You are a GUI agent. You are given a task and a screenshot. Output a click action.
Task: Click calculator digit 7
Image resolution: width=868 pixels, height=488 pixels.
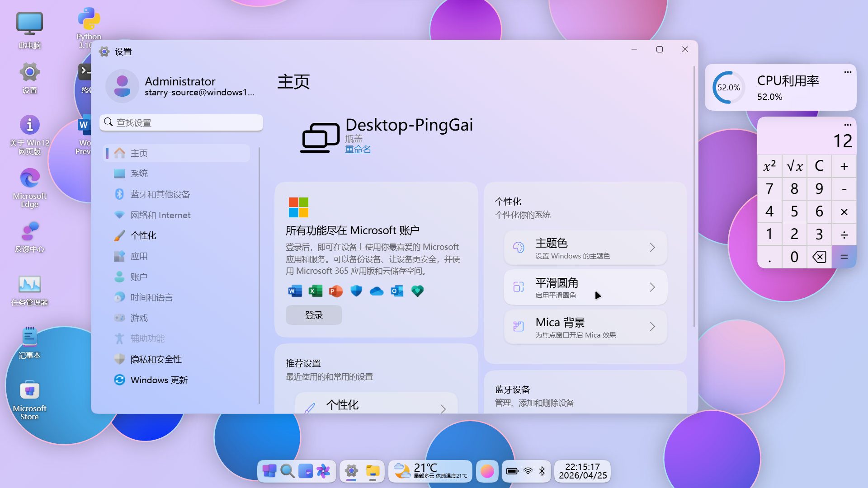(x=769, y=188)
